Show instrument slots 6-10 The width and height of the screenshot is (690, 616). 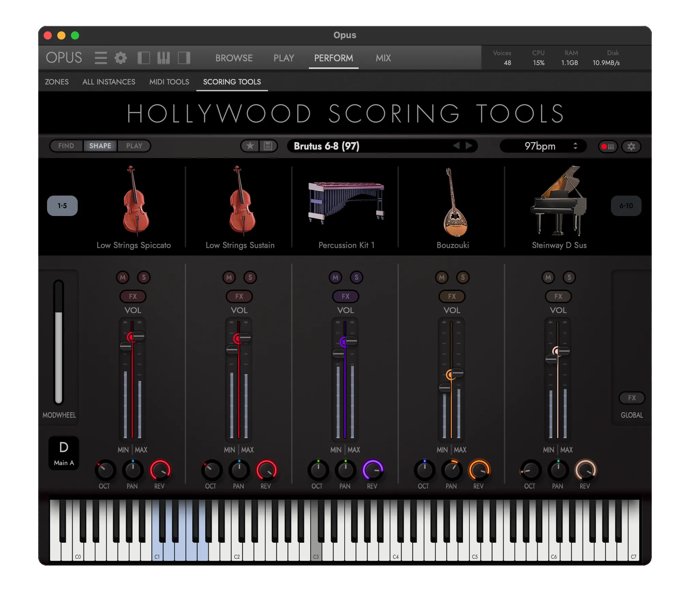(626, 206)
